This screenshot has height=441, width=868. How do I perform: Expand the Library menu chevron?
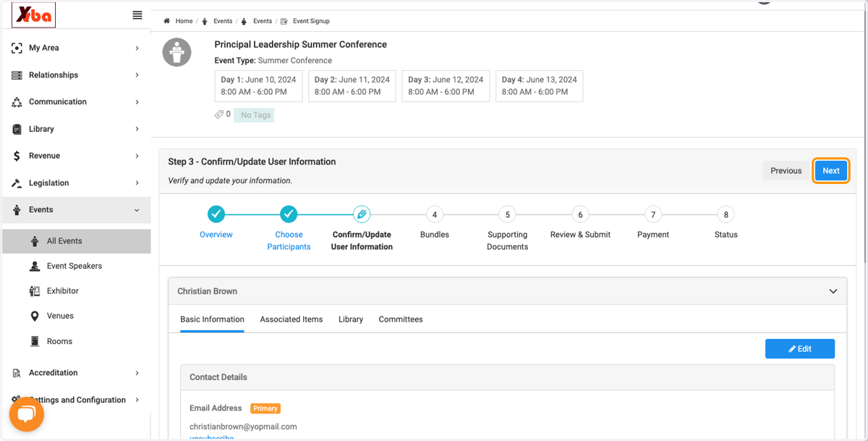(137, 129)
